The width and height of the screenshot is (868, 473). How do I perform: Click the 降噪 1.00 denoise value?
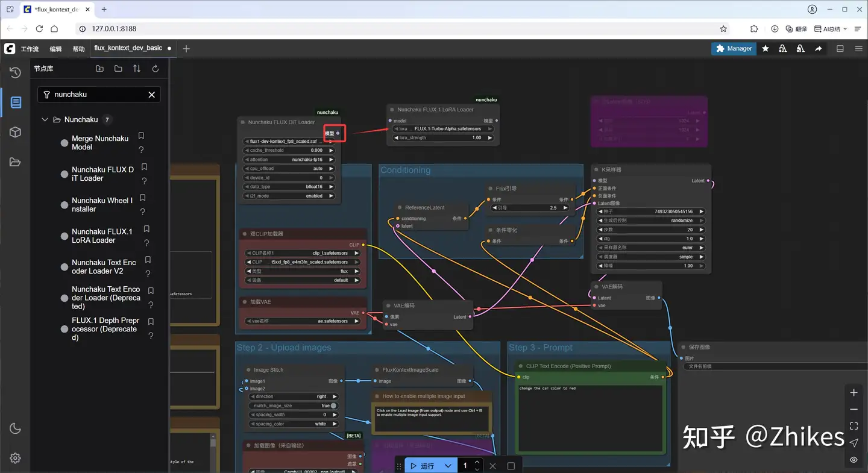pyautogui.click(x=651, y=266)
